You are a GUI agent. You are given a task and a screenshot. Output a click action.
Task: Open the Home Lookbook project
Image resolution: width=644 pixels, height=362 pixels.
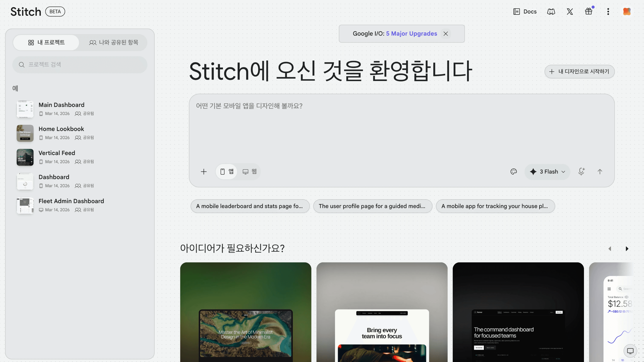coord(80,133)
